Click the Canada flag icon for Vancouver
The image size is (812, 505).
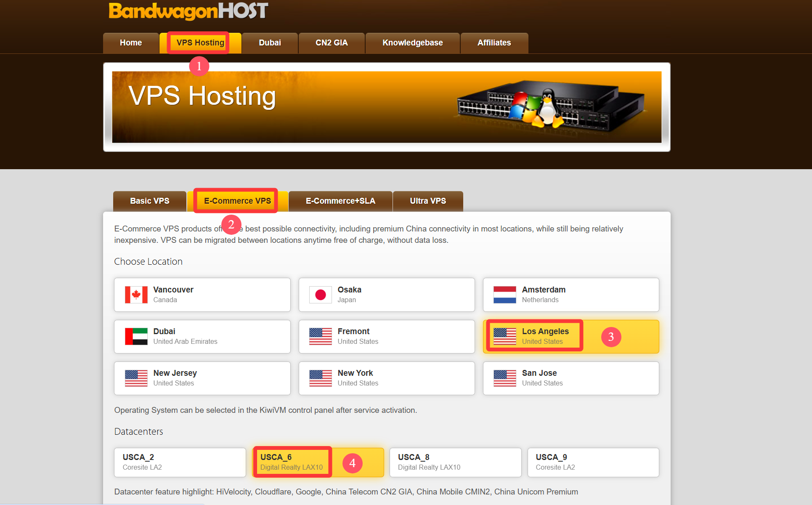(x=136, y=295)
